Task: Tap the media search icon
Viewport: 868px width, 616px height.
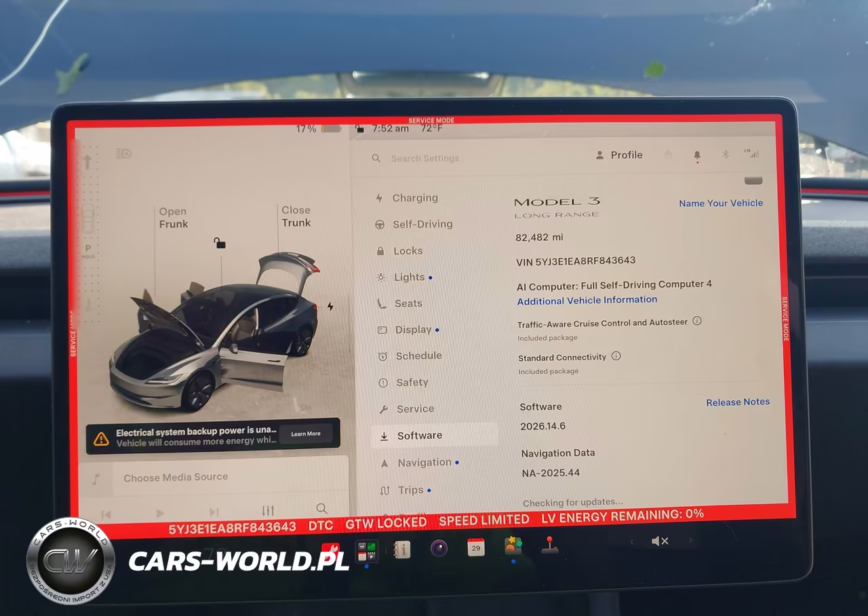Action: [321, 508]
